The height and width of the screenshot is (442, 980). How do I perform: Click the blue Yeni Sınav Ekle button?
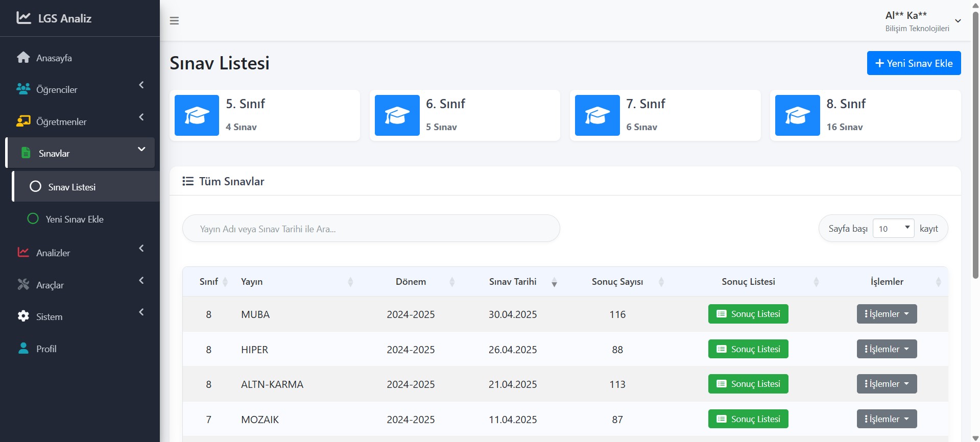pos(914,63)
